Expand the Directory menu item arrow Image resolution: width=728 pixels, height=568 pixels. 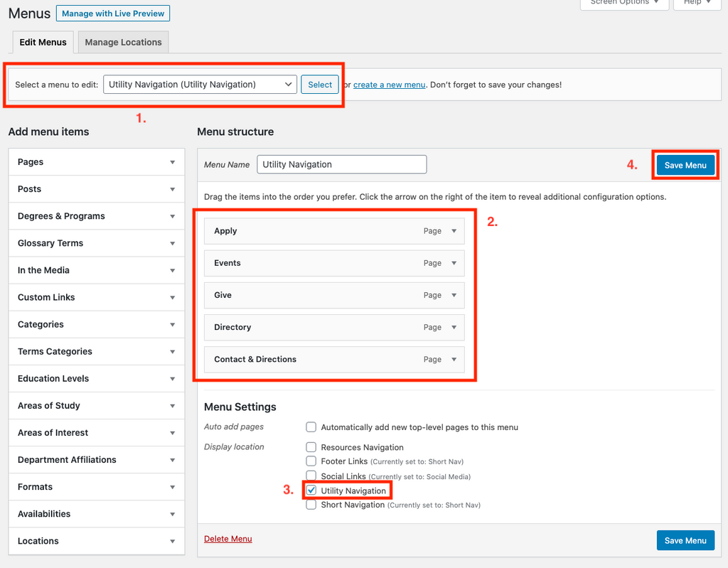[x=454, y=327]
